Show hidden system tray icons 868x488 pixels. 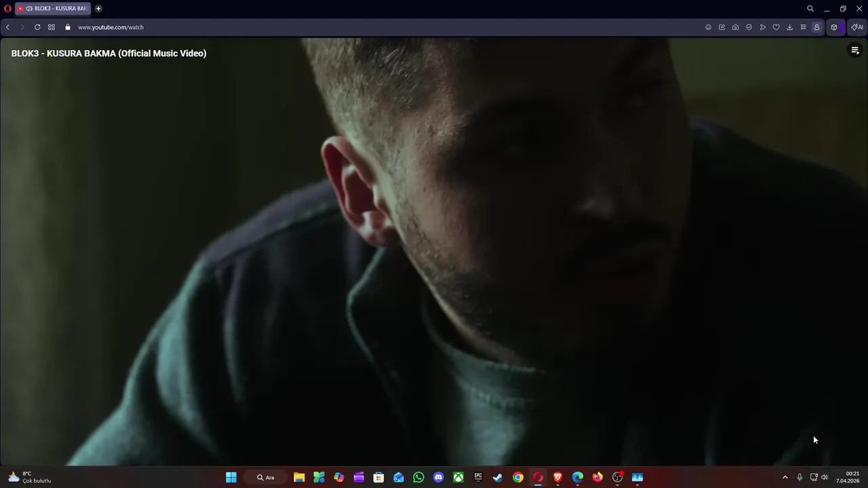pyautogui.click(x=785, y=477)
